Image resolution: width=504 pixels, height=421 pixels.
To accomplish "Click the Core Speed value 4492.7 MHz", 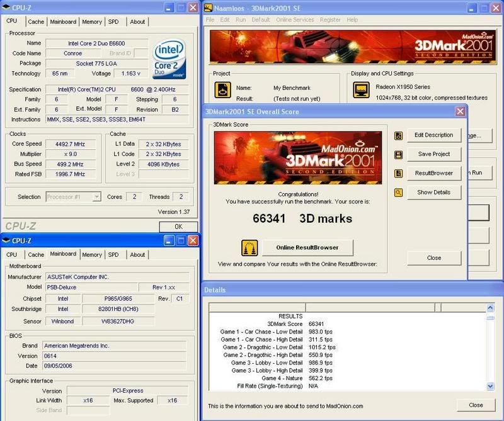I will pos(71,144).
